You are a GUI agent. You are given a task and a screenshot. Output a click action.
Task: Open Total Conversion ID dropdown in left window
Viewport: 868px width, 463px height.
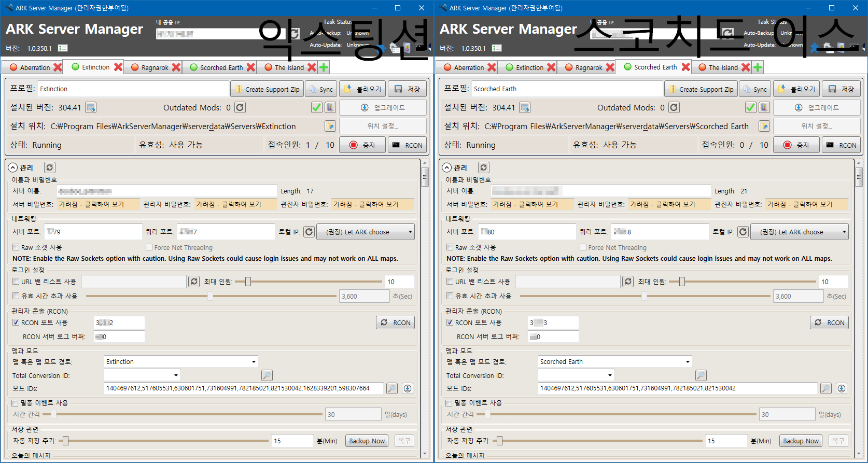(x=142, y=375)
